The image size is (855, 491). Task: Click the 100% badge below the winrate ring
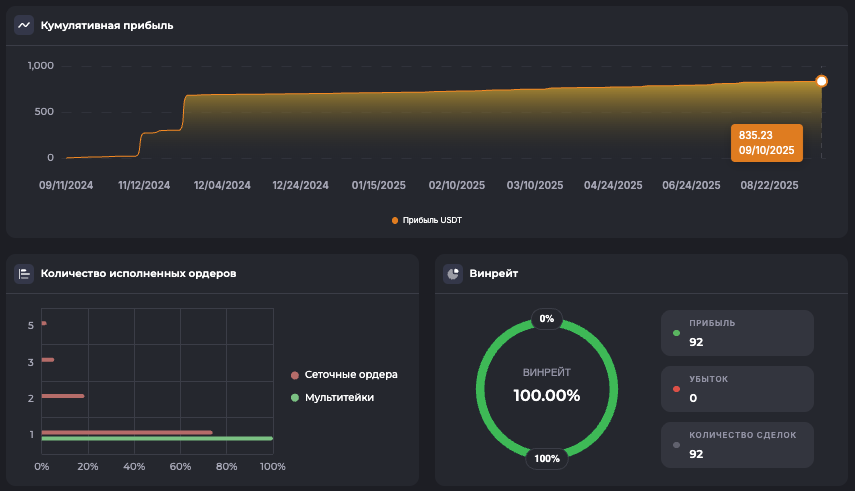tap(546, 459)
